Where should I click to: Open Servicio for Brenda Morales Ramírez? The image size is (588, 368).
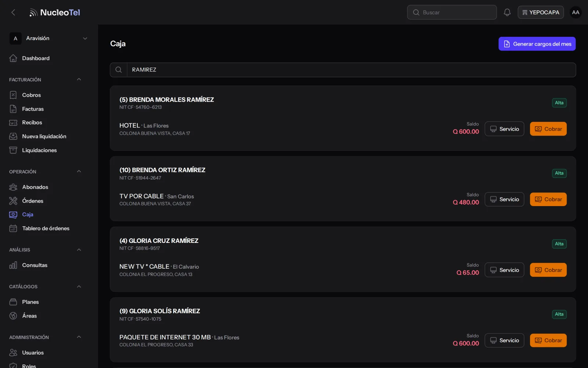[x=504, y=129]
